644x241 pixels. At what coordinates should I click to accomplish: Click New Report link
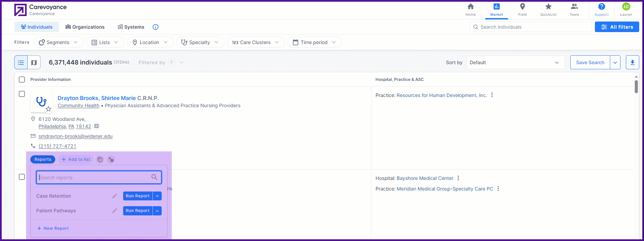click(x=53, y=228)
